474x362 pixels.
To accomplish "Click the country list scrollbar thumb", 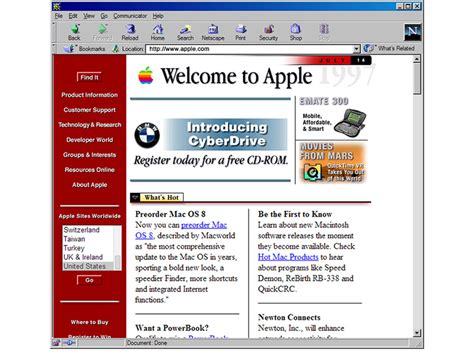I will coord(118,262).
